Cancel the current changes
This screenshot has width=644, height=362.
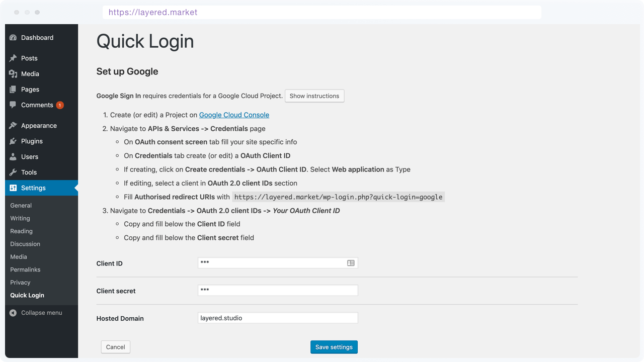click(x=115, y=347)
